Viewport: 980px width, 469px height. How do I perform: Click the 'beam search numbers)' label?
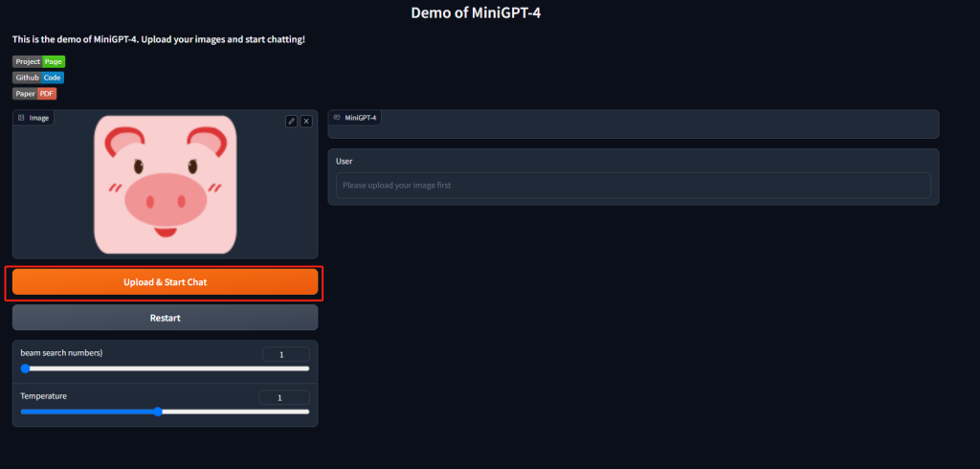61,352
